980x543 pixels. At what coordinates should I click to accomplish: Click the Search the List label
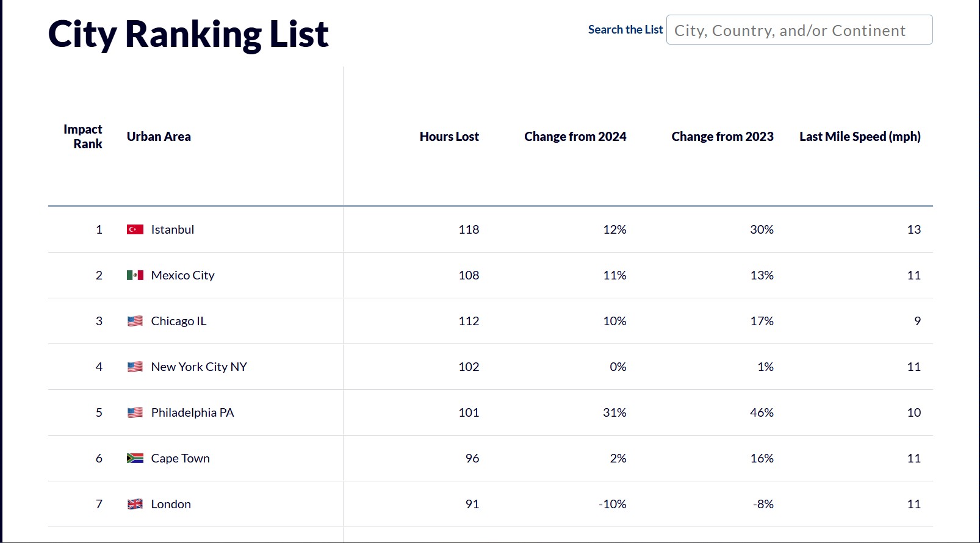[625, 30]
